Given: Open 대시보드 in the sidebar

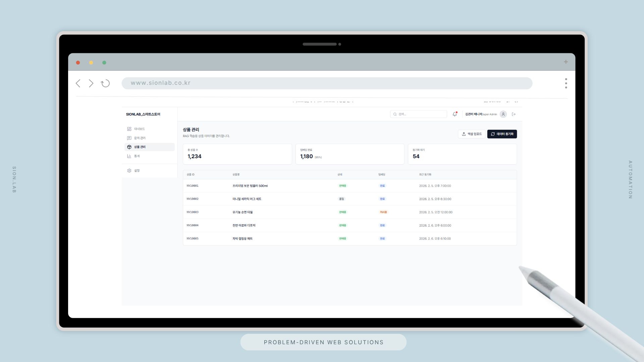Looking at the screenshot, I should tap(139, 129).
